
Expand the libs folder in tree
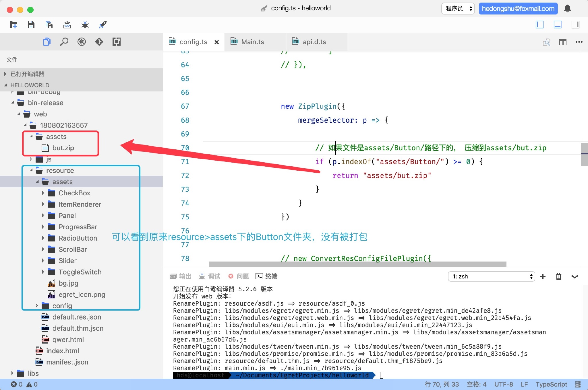(33, 373)
